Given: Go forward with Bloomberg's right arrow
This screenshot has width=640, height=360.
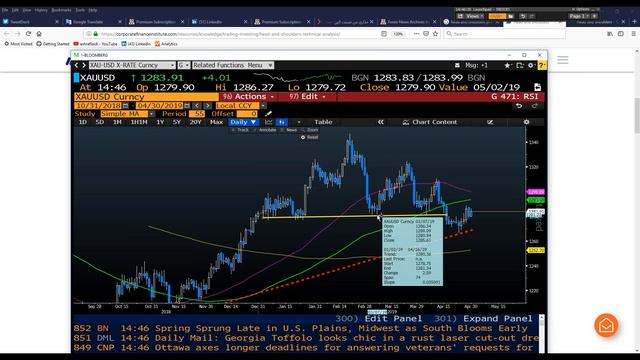Looking at the screenshot, I should click(84, 65).
